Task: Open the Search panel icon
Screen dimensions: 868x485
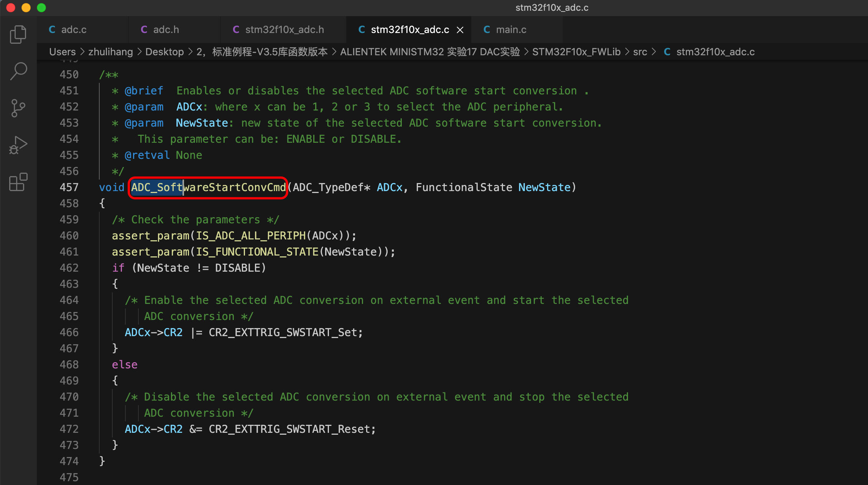Action: (18, 71)
